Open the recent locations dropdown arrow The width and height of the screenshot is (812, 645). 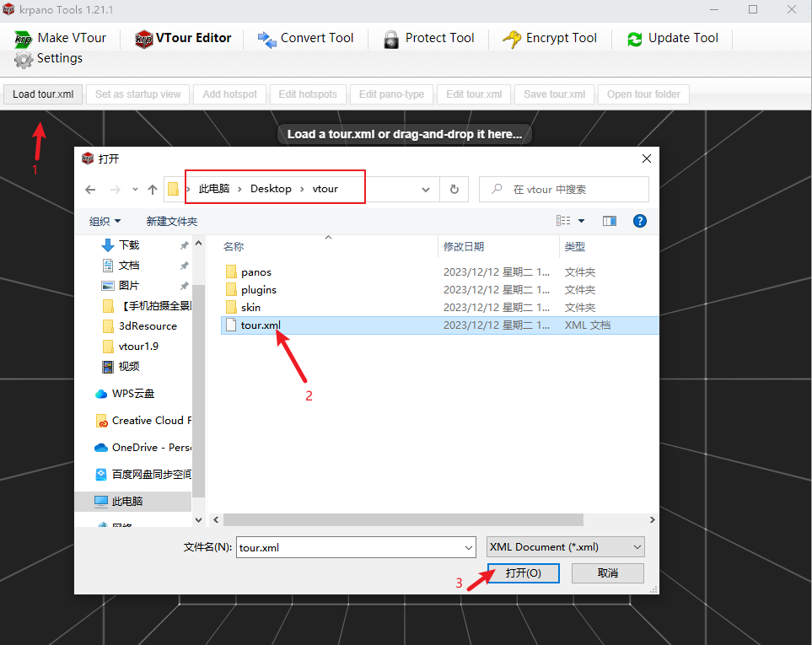point(135,190)
